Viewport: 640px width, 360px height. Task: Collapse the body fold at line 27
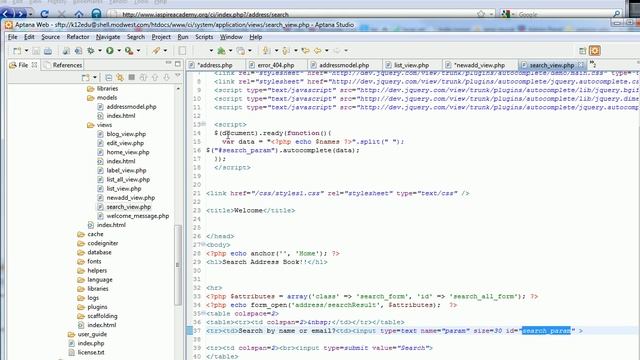(204, 244)
